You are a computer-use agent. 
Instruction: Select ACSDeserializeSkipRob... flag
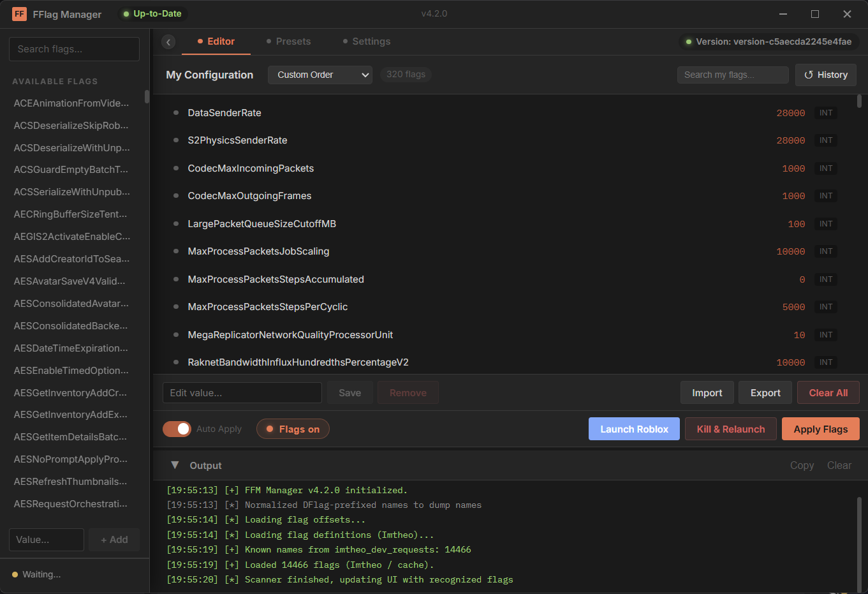pos(71,126)
